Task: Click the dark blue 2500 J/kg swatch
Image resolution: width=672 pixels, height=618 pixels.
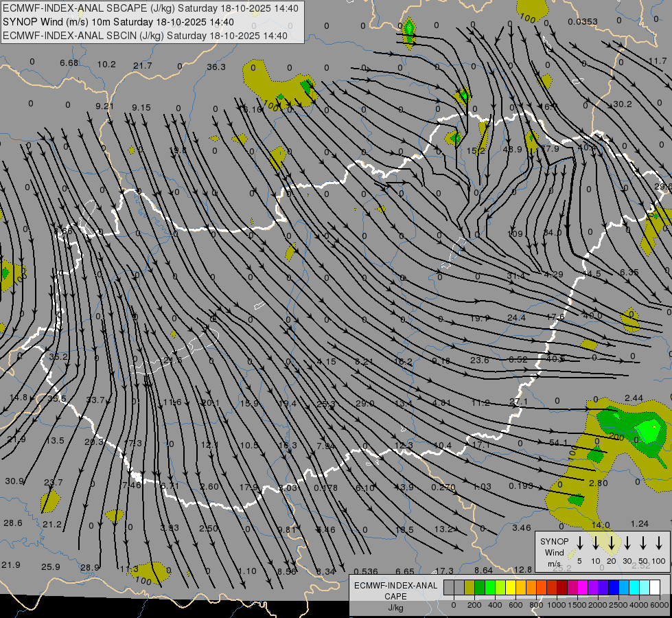Action: (x=614, y=587)
